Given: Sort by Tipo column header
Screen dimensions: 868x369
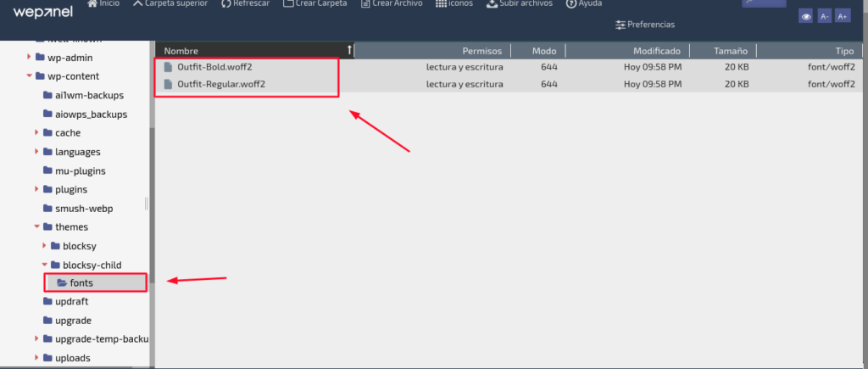Looking at the screenshot, I should pos(845,51).
